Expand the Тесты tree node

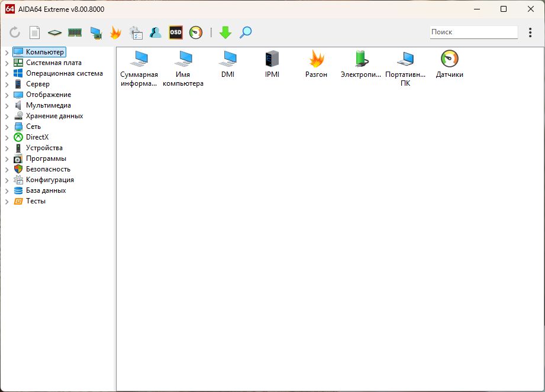7,202
